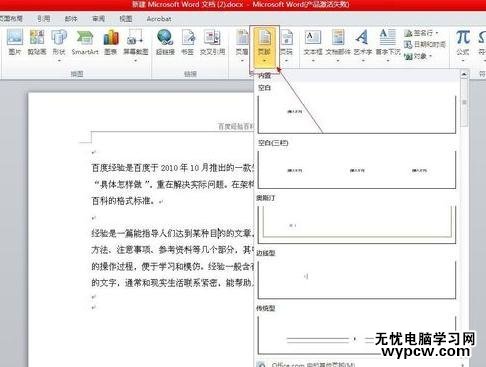The width and height of the screenshot is (486, 367).
Task: Click the line 百科的格式标准。
Action: pos(123,201)
